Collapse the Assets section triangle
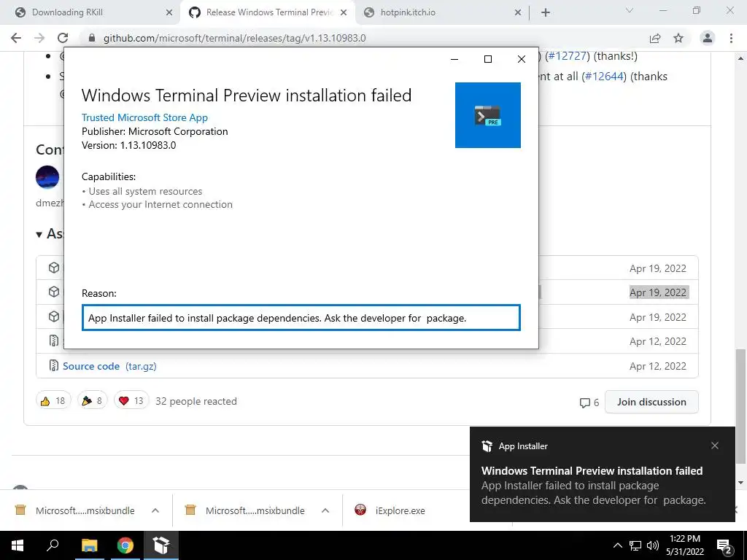The width and height of the screenshot is (747, 560). [x=39, y=234]
